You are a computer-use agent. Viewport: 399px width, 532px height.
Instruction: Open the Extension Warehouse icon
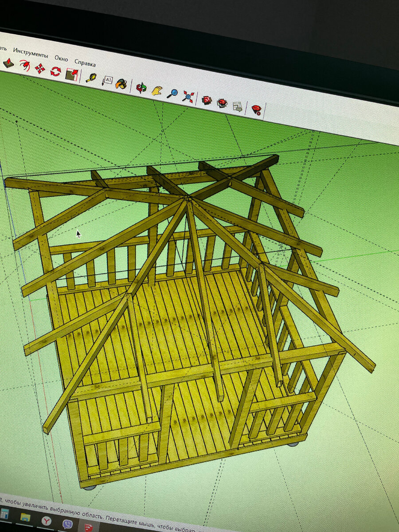[x=222, y=103]
